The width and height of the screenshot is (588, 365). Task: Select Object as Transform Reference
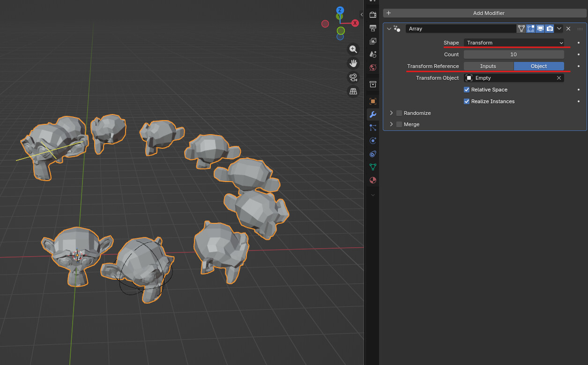click(539, 66)
